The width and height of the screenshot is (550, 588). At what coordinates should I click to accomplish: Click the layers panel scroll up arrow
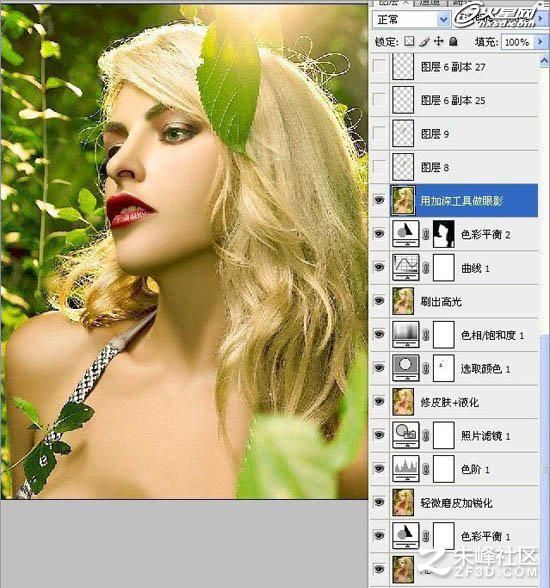pyautogui.click(x=544, y=60)
